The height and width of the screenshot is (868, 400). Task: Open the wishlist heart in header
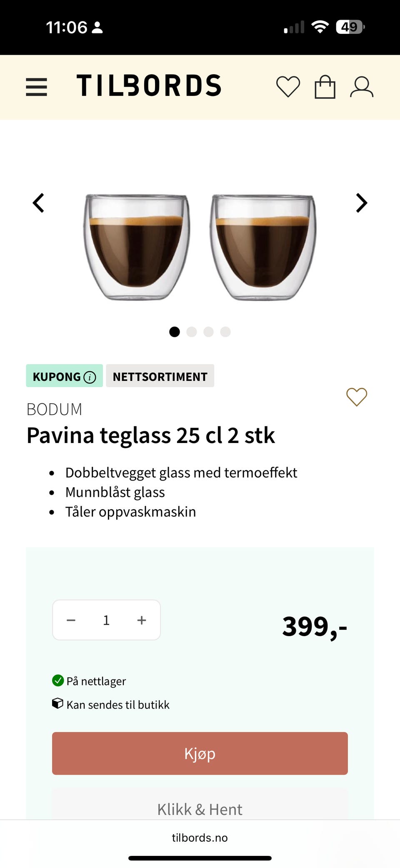point(288,87)
